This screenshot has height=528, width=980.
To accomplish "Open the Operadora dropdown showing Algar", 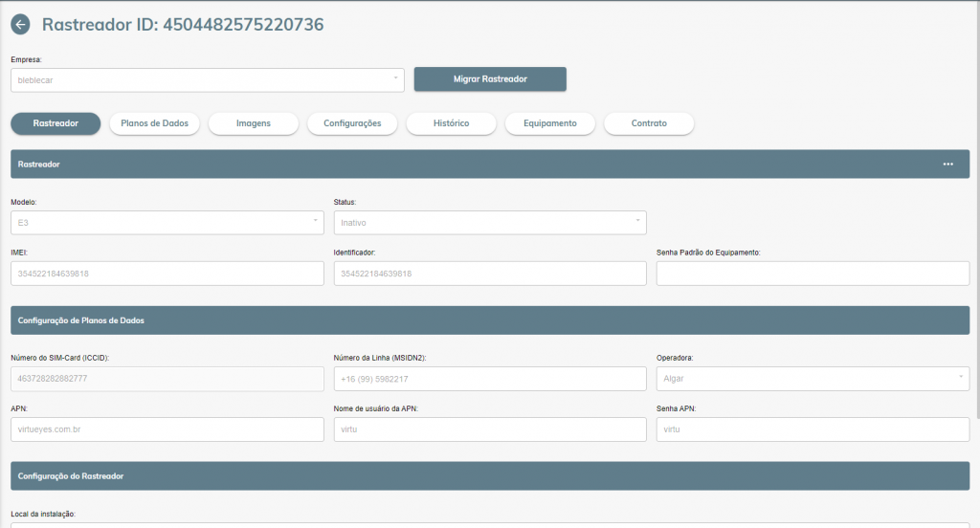I will tap(813, 379).
